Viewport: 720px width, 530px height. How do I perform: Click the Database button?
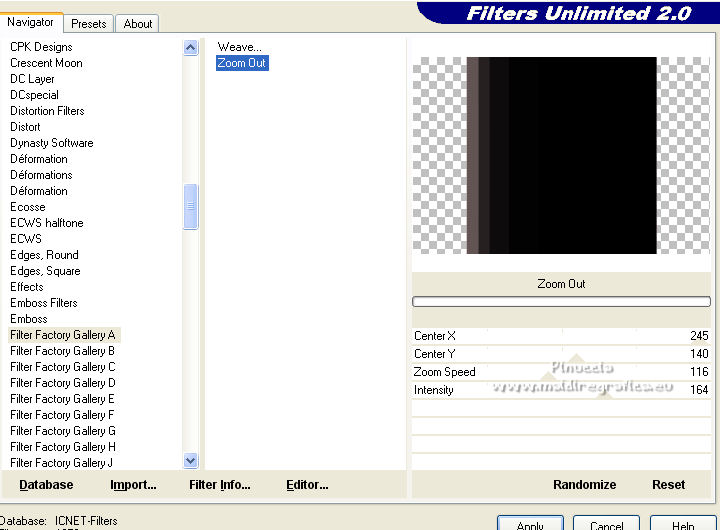(46, 485)
